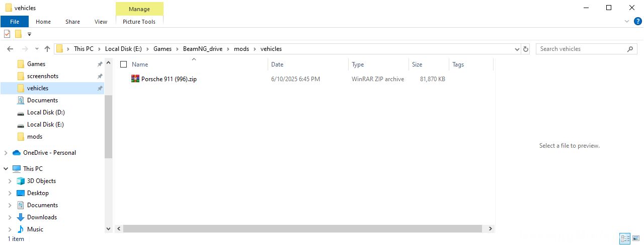Open the Help question mark icon
The width and height of the screenshot is (644, 245).
[638, 21]
